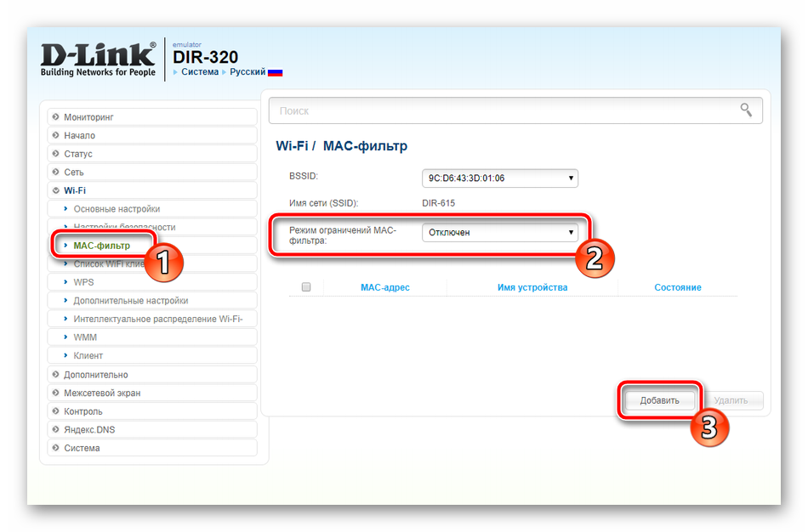The height and width of the screenshot is (532, 808).
Task: Tick the select-all checkbox in table header
Action: 306,287
